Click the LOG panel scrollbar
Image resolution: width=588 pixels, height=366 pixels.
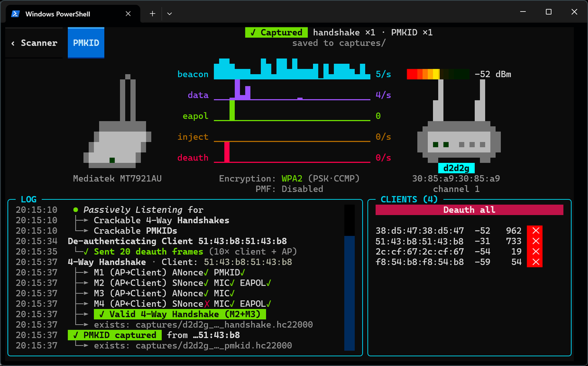(x=349, y=278)
